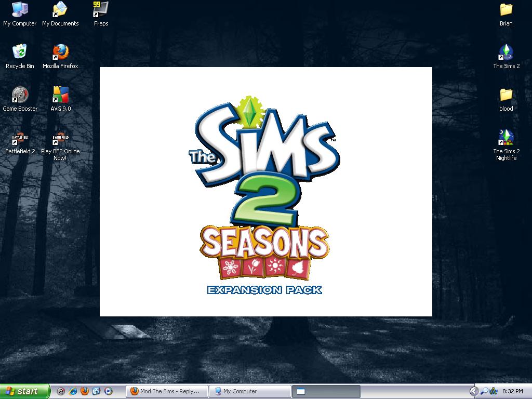
Task: Switch to the Mod The Sims Reply window
Action: [166, 391]
